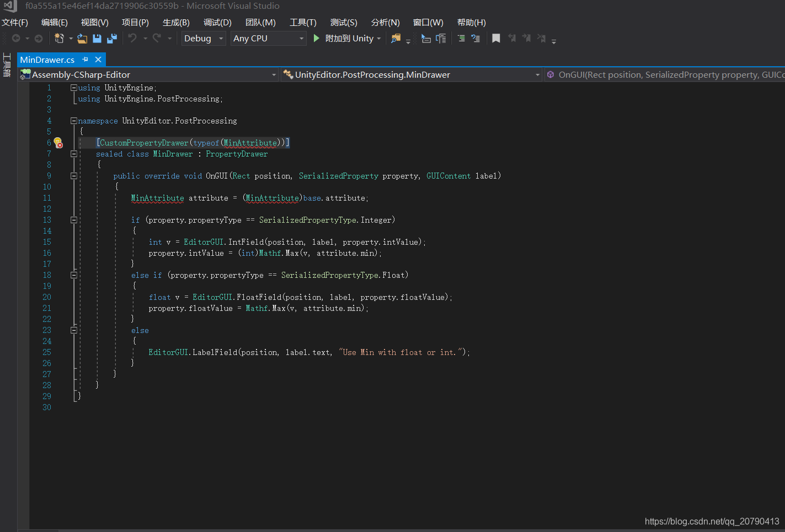Screen dimensions: 785x532
Task: Toggle bookmark on current line
Action: coord(496,39)
